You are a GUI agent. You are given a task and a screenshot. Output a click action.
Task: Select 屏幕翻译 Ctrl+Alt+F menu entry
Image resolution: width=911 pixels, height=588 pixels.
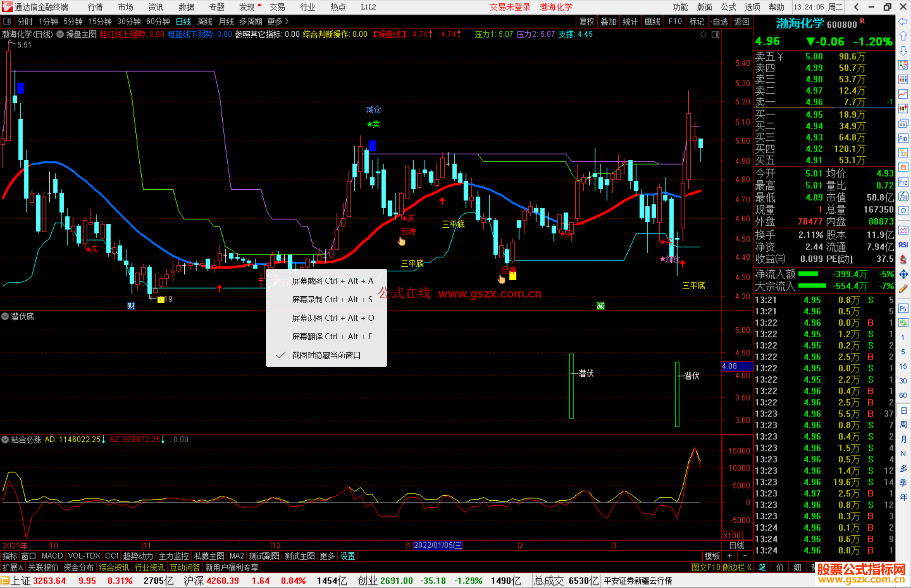point(326,337)
